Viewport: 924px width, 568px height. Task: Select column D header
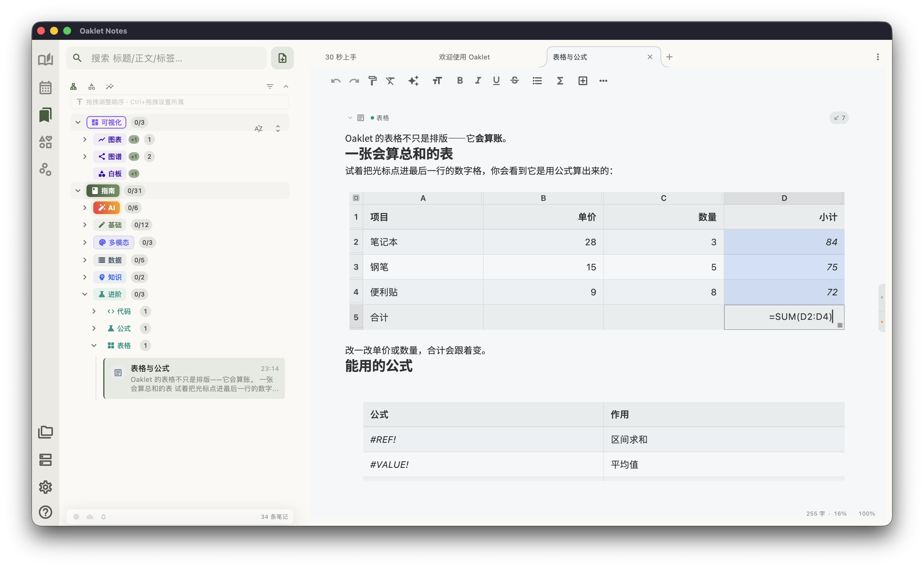[x=784, y=198]
